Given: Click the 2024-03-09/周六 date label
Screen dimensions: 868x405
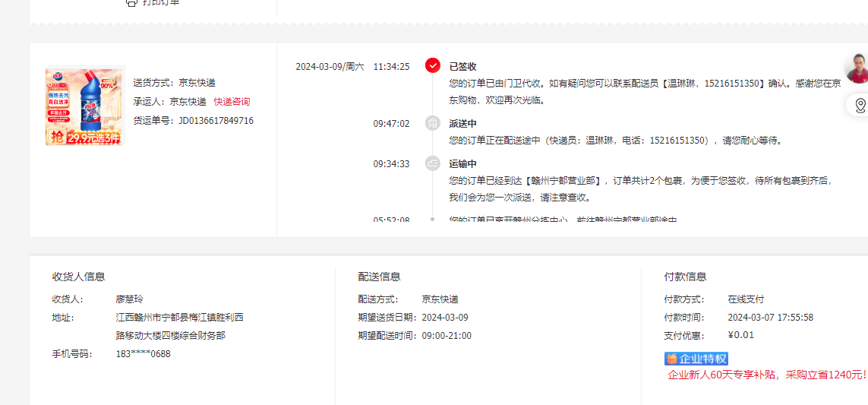Looking at the screenshot, I should [x=330, y=66].
